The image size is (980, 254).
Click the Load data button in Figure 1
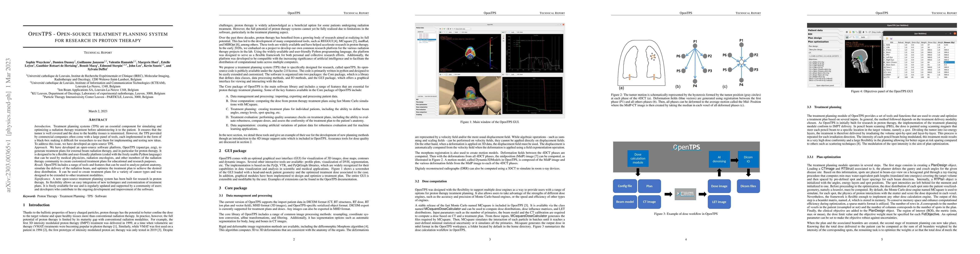(420, 96)
